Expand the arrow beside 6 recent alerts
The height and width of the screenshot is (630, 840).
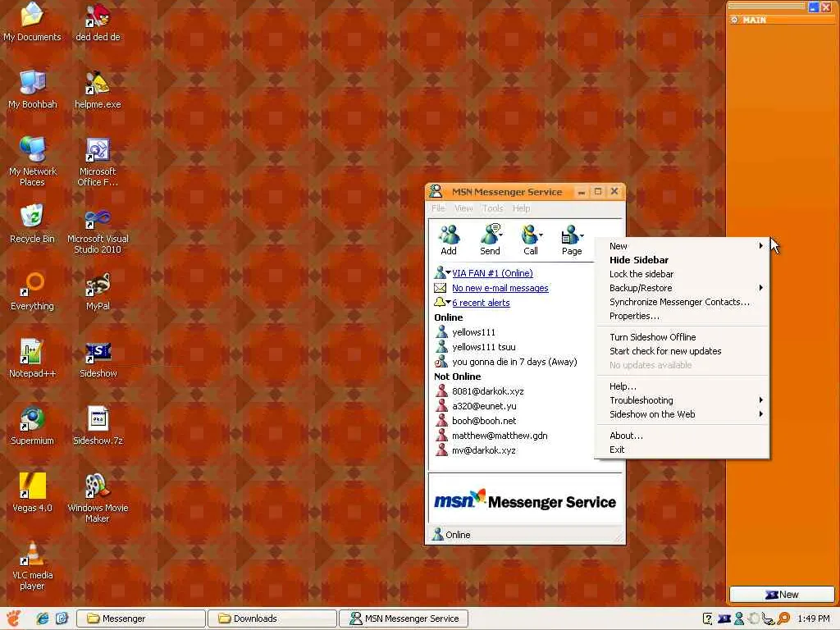point(448,302)
